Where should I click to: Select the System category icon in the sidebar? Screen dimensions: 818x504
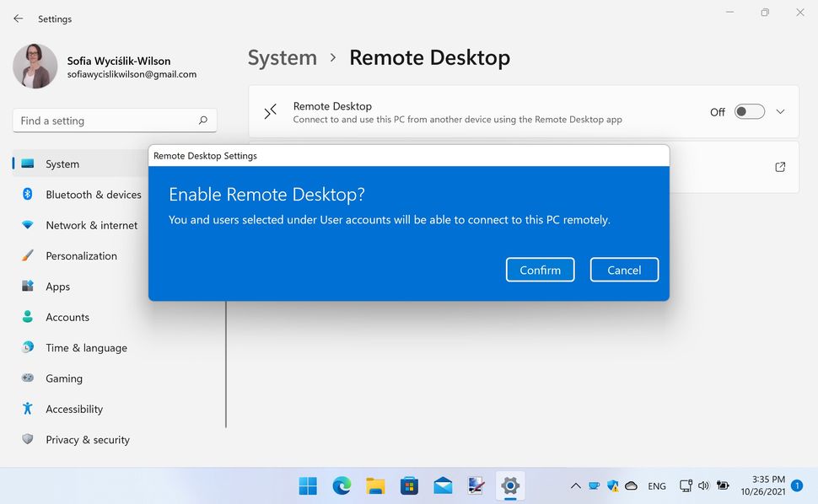25,164
